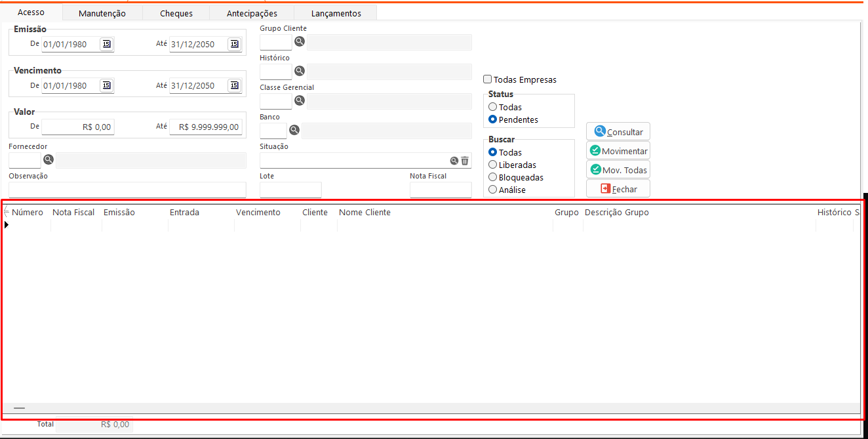Click the Grupo Cliente search magnifier icon

coord(299,41)
